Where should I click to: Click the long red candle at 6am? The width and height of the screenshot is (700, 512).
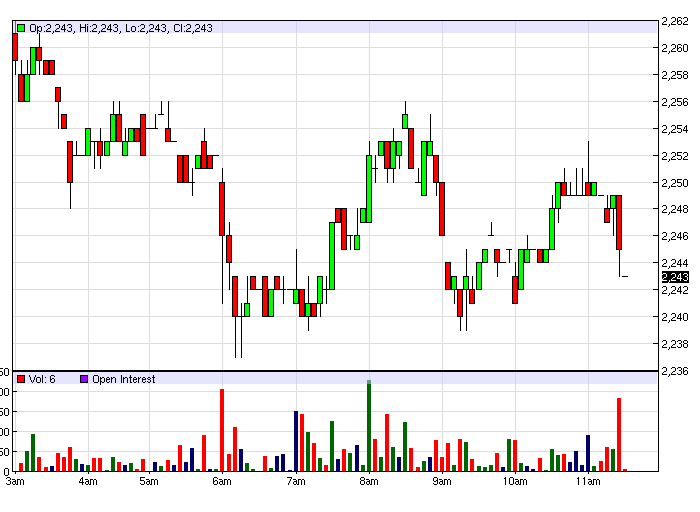tap(222, 209)
